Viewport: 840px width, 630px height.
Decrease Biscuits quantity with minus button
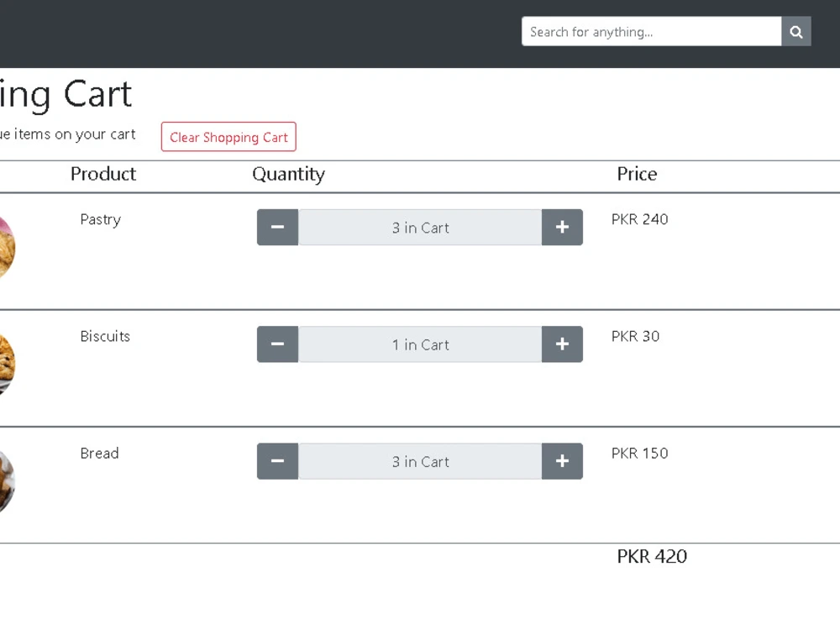pyautogui.click(x=277, y=344)
